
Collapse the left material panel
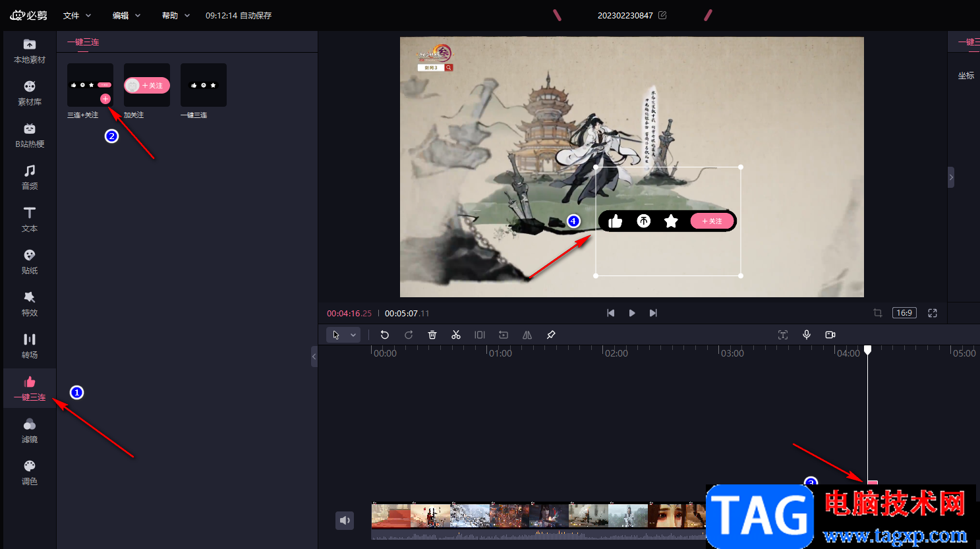pos(314,357)
